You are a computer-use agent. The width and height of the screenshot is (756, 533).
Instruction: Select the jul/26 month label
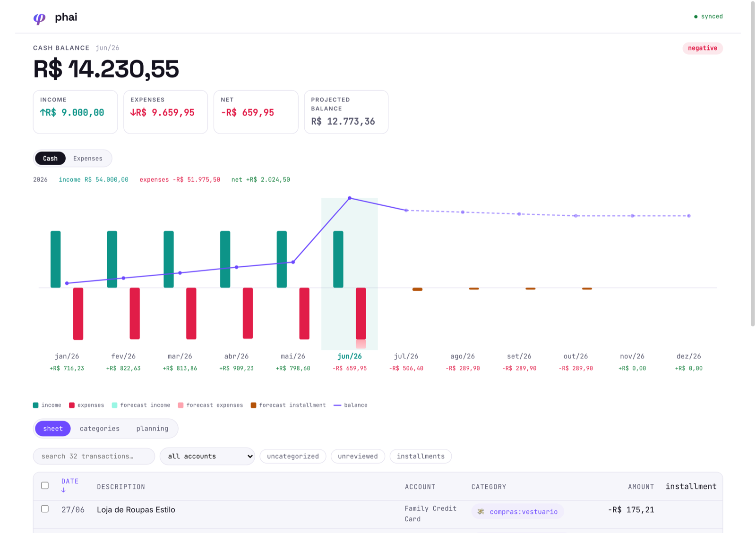pos(406,356)
